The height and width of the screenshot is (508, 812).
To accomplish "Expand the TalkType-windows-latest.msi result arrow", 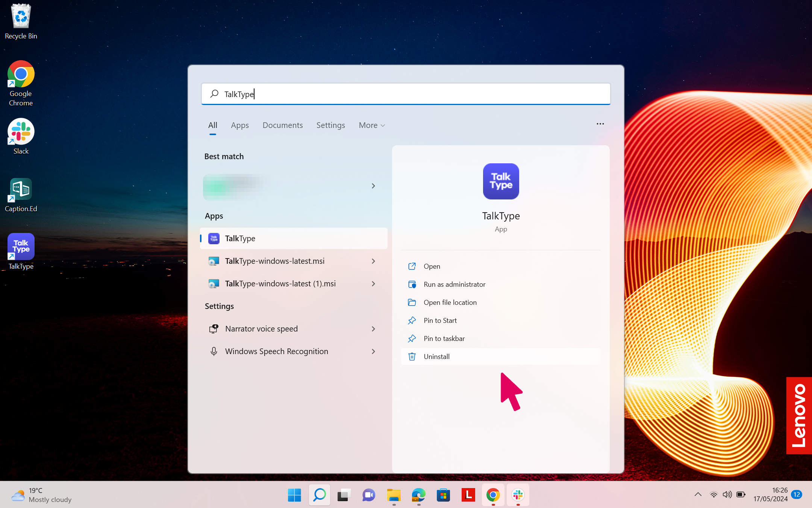I will click(373, 261).
